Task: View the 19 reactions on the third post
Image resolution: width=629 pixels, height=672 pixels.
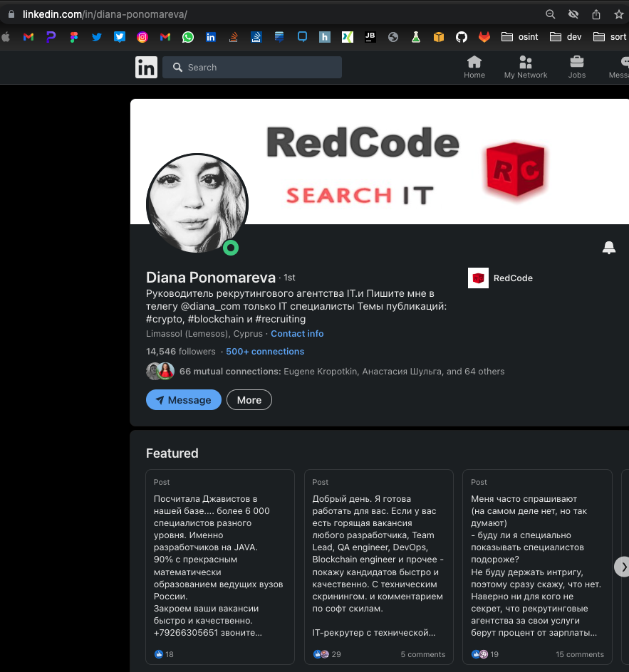Action: pyautogui.click(x=485, y=654)
